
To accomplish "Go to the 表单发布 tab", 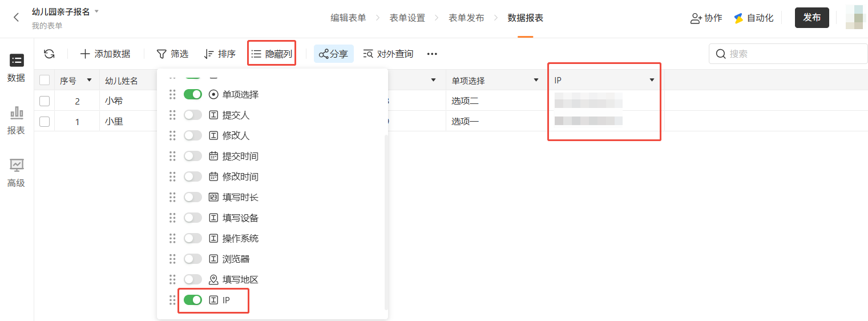I will 466,18.
